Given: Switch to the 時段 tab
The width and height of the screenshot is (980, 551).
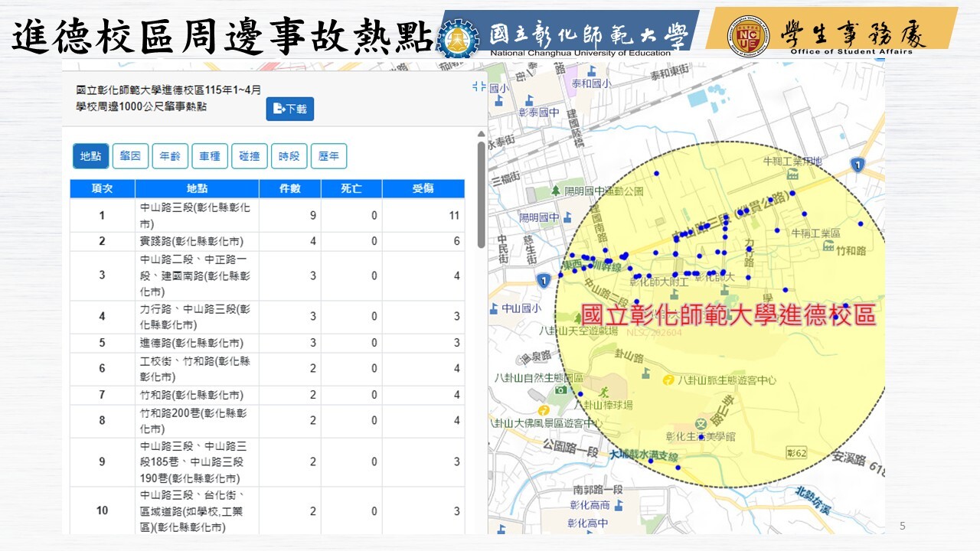Looking at the screenshot, I should pyautogui.click(x=289, y=156).
